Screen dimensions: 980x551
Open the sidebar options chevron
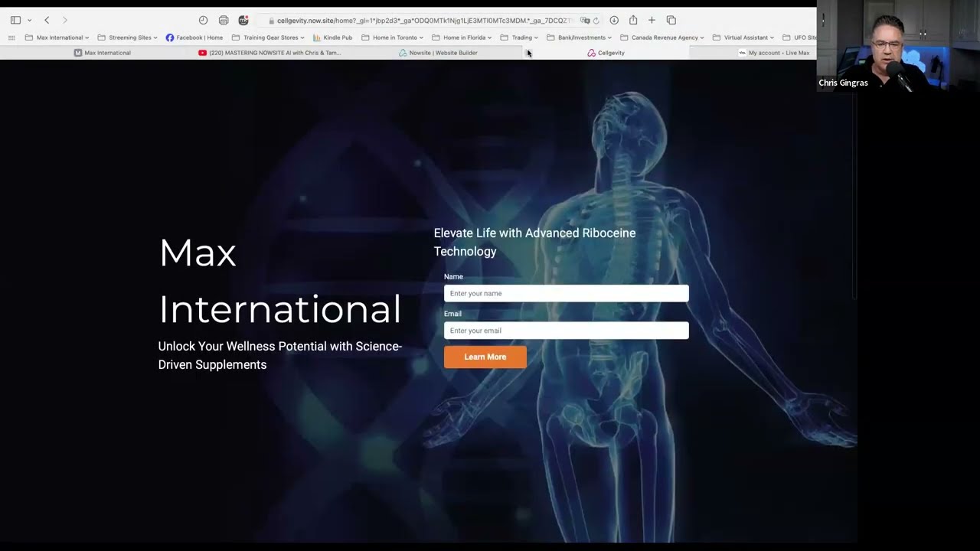[x=29, y=20]
